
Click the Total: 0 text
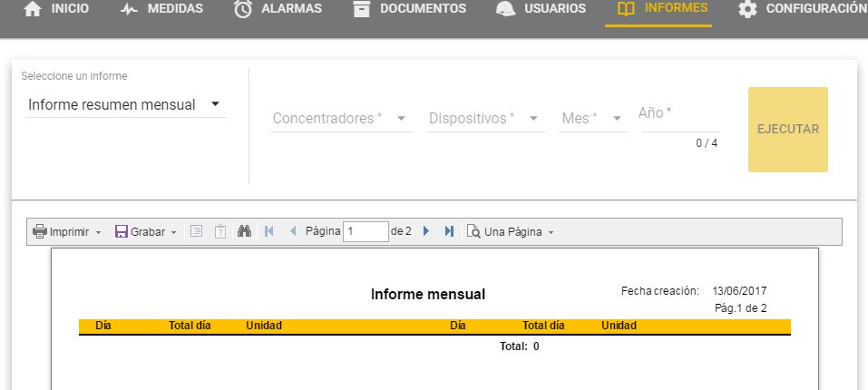519,346
